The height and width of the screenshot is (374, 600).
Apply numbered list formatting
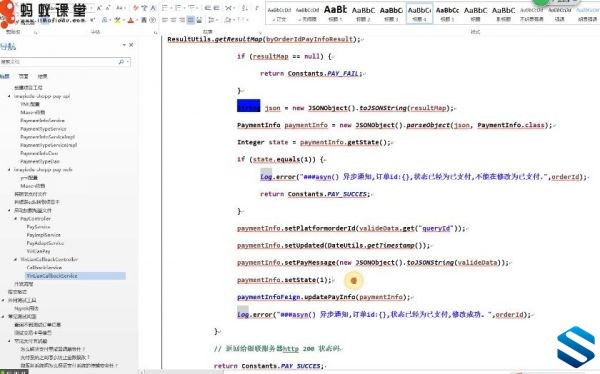(179, 8)
